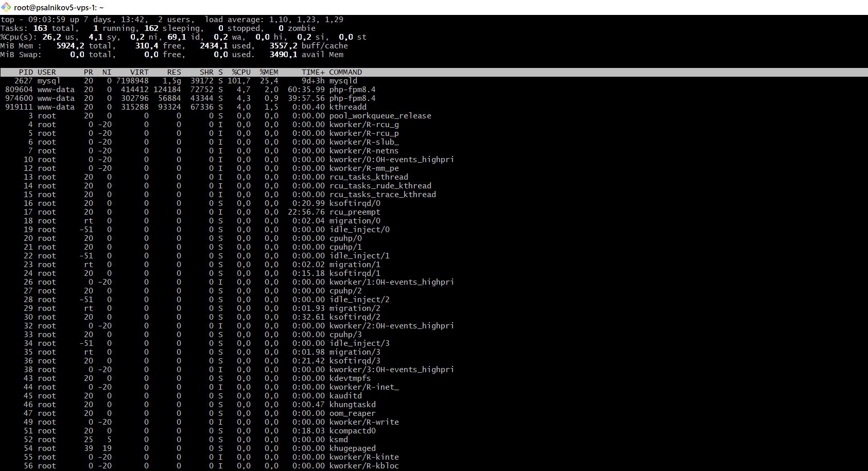Image resolution: width=868 pixels, height=471 pixels.
Task: Click PID 809604 in the process list
Action: tap(19, 90)
